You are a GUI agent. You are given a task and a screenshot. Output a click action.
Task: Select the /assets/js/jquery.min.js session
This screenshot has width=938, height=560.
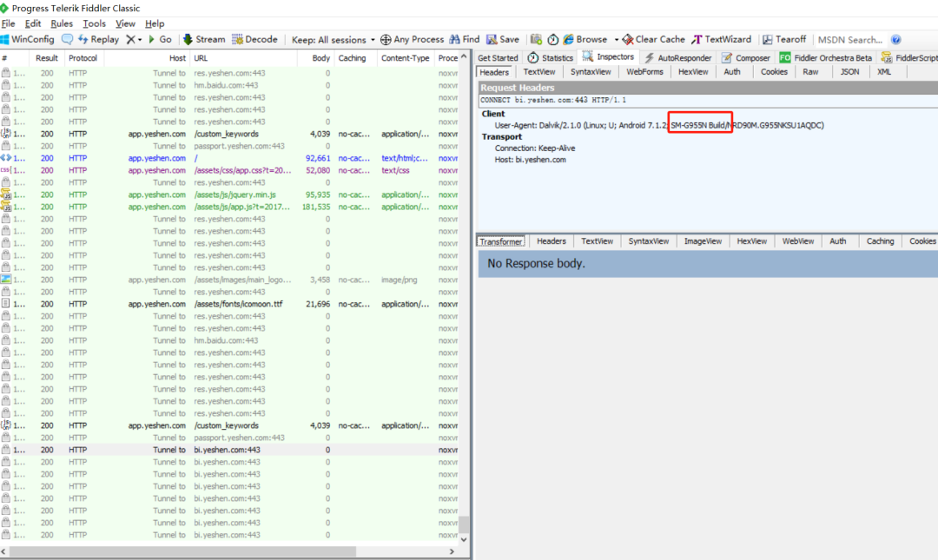(x=229, y=194)
